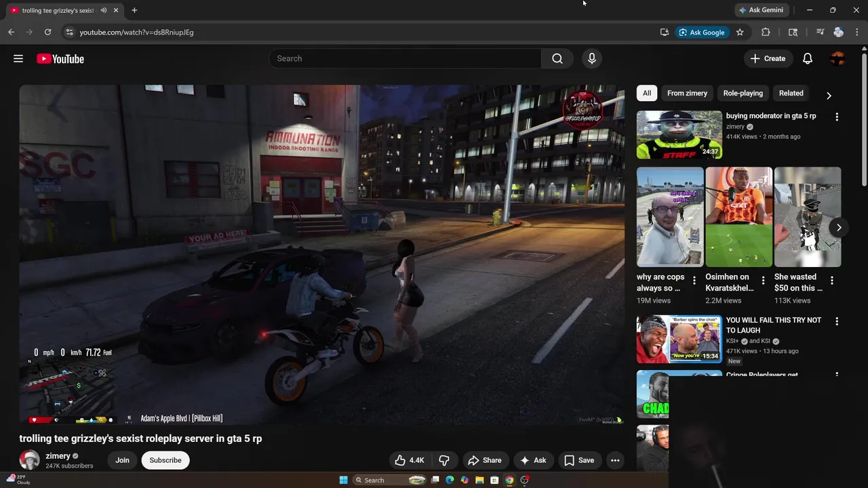Click the search magnifier button
The height and width of the screenshot is (488, 868).
pos(557,59)
